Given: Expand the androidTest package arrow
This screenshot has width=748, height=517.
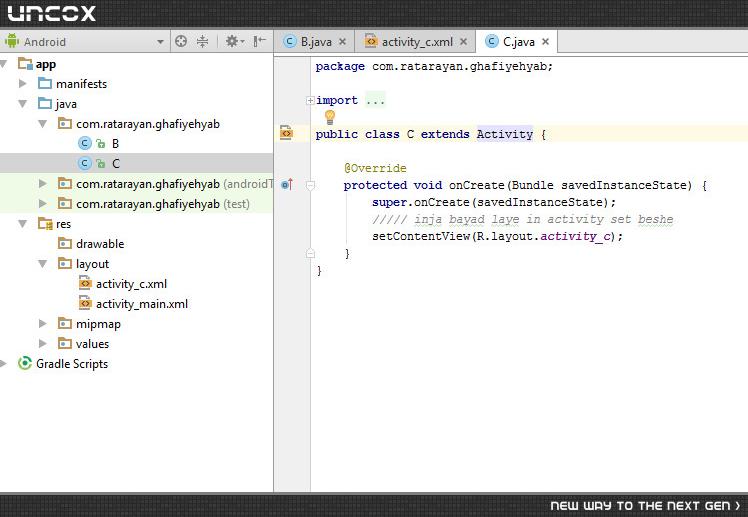Looking at the screenshot, I should coord(42,184).
